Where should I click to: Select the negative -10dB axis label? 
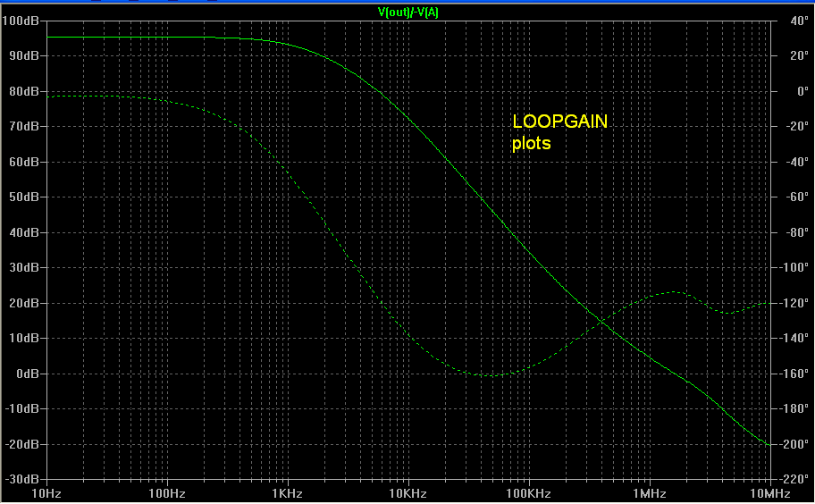point(21,409)
